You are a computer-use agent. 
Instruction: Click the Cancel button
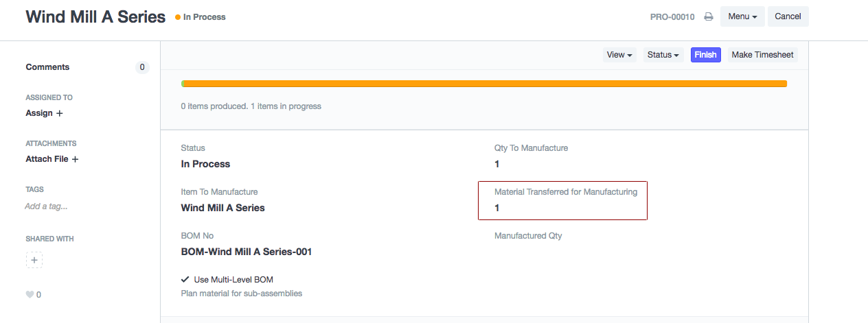click(x=788, y=16)
